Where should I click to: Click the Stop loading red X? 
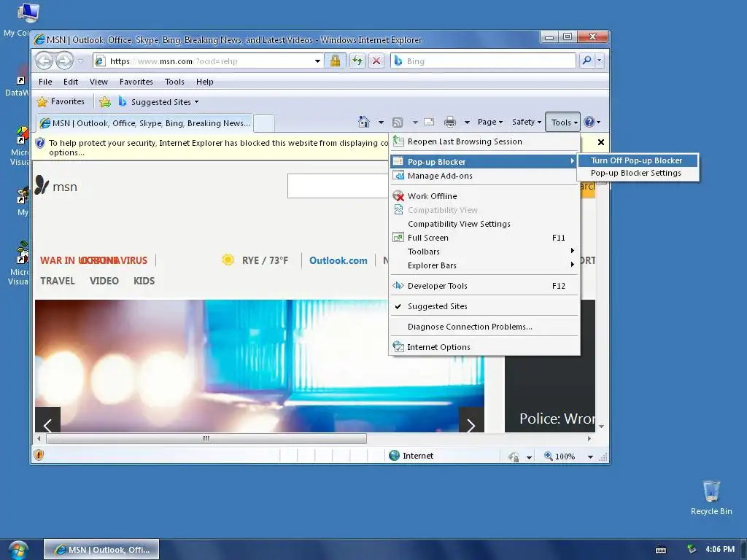pyautogui.click(x=376, y=61)
